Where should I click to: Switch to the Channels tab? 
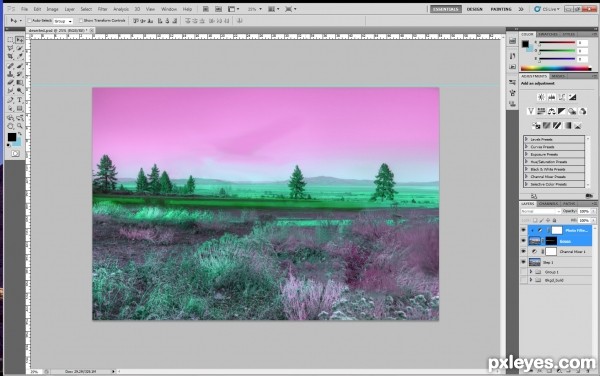tap(548, 204)
